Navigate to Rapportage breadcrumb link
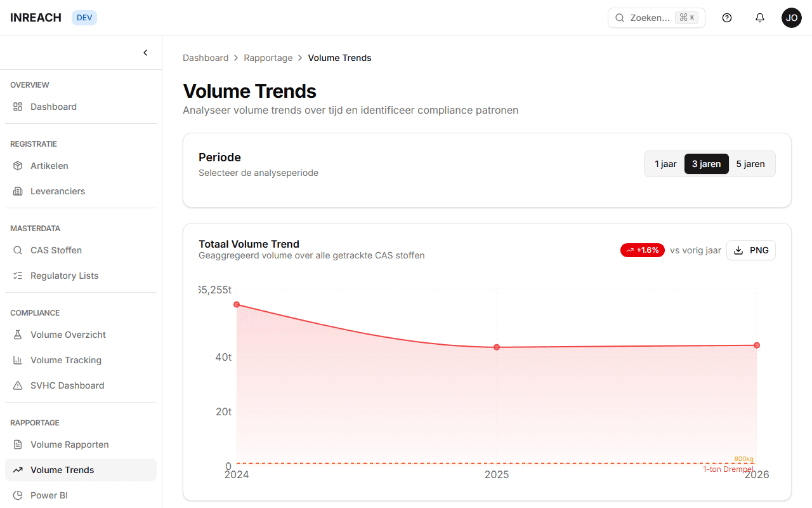Screen dimensions: 812x508 268,58
